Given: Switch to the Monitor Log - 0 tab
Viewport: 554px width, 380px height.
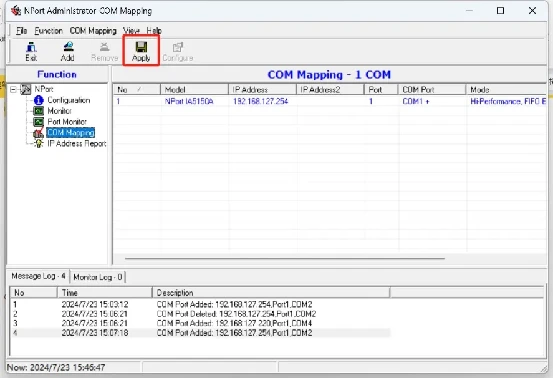Looking at the screenshot, I should [98, 277].
